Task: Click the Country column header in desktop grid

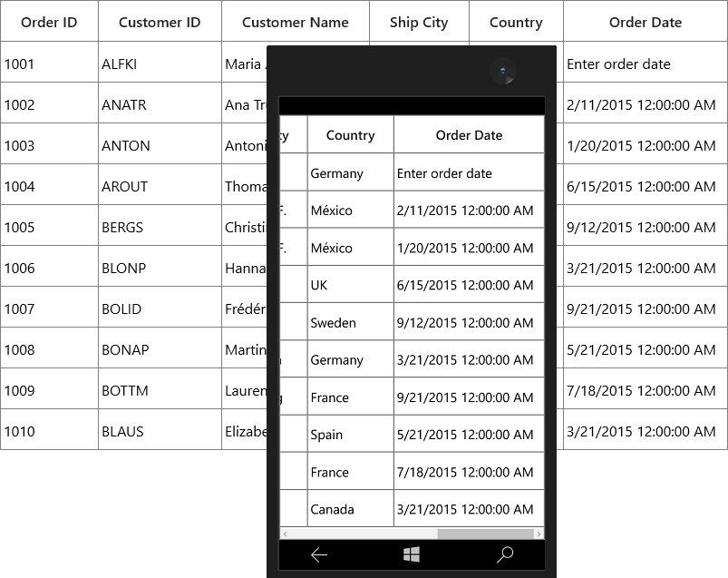Action: [516, 22]
